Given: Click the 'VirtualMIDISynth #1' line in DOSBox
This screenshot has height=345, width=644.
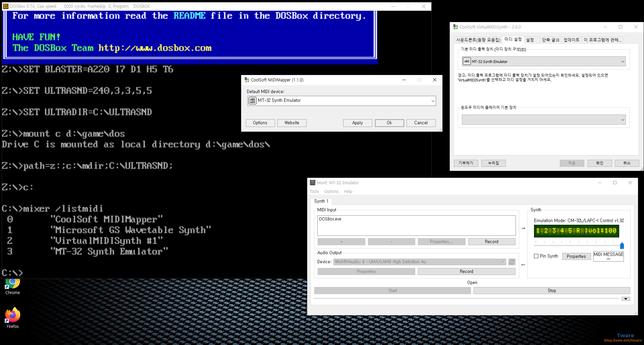Looking at the screenshot, I should coord(107,241).
